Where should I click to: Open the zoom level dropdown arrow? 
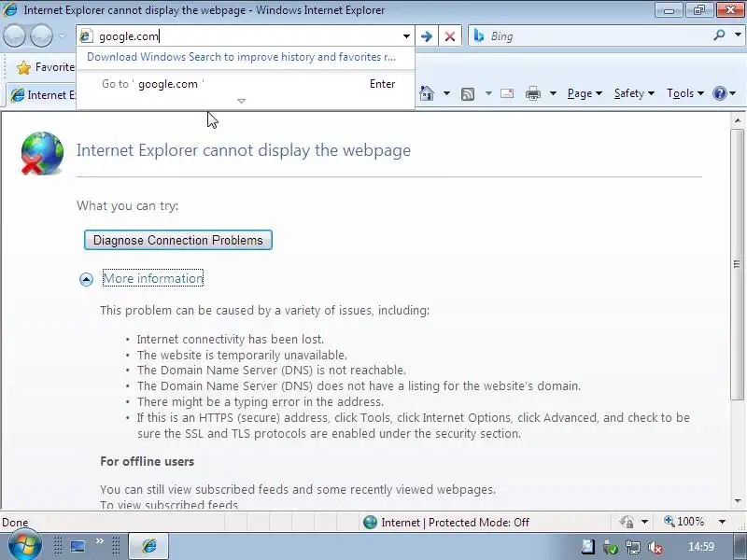click(722, 522)
